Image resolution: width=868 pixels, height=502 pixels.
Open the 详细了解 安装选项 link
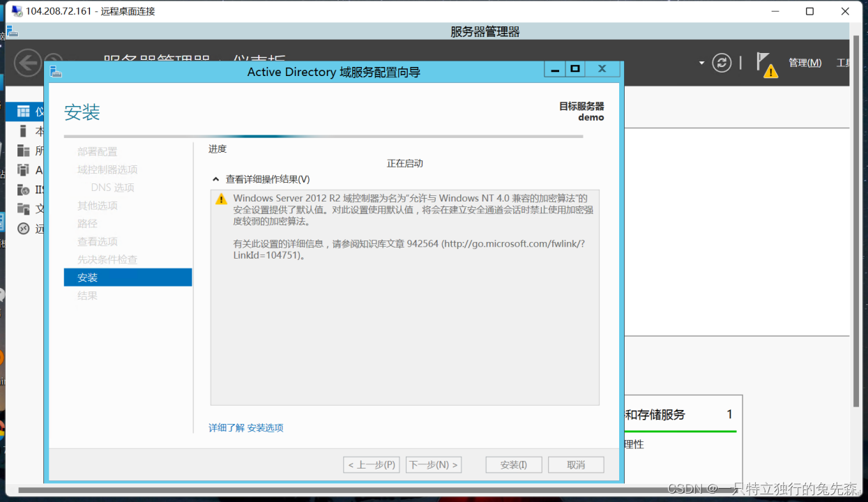tap(246, 427)
